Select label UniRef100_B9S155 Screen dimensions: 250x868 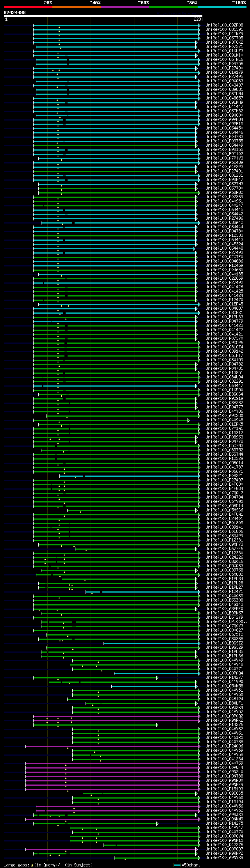[x=224, y=149]
